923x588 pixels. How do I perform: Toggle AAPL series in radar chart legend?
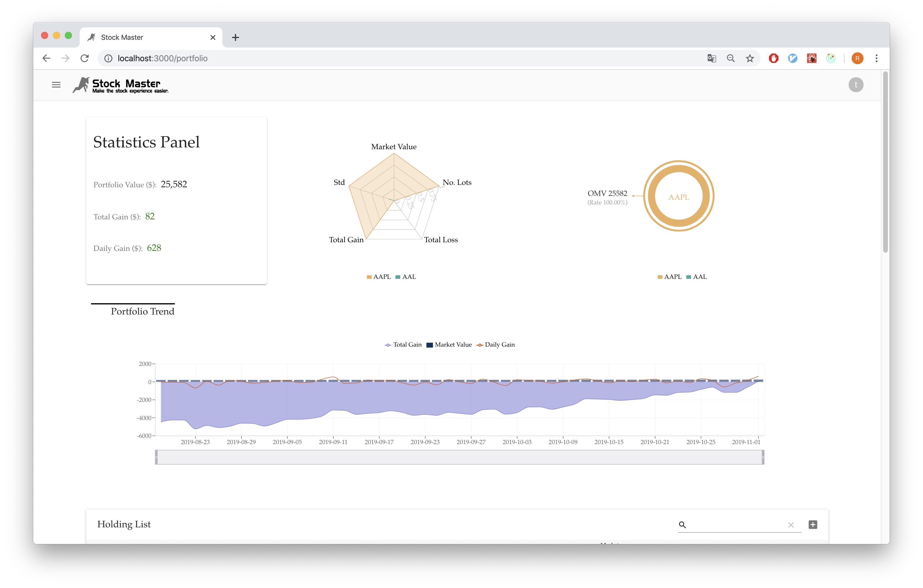click(379, 277)
